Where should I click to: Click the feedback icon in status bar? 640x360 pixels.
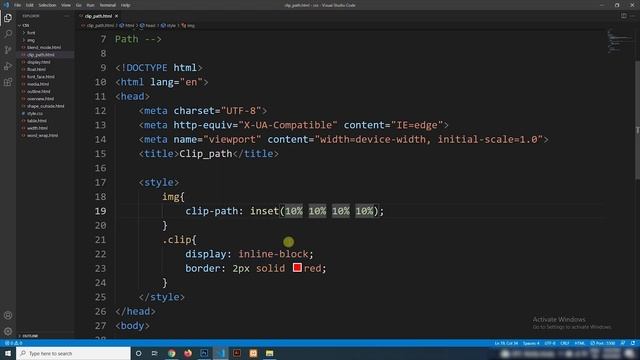(x=623, y=343)
